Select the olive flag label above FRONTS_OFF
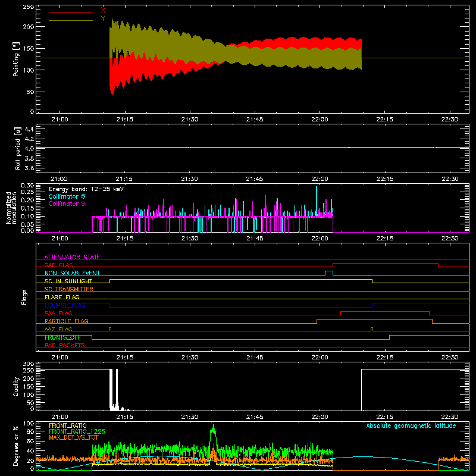 click(x=58, y=329)
